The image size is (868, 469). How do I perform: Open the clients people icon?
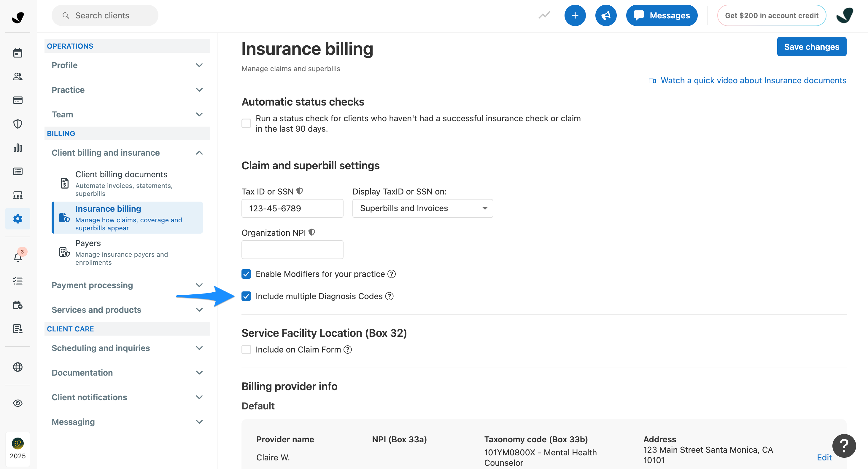click(x=18, y=77)
